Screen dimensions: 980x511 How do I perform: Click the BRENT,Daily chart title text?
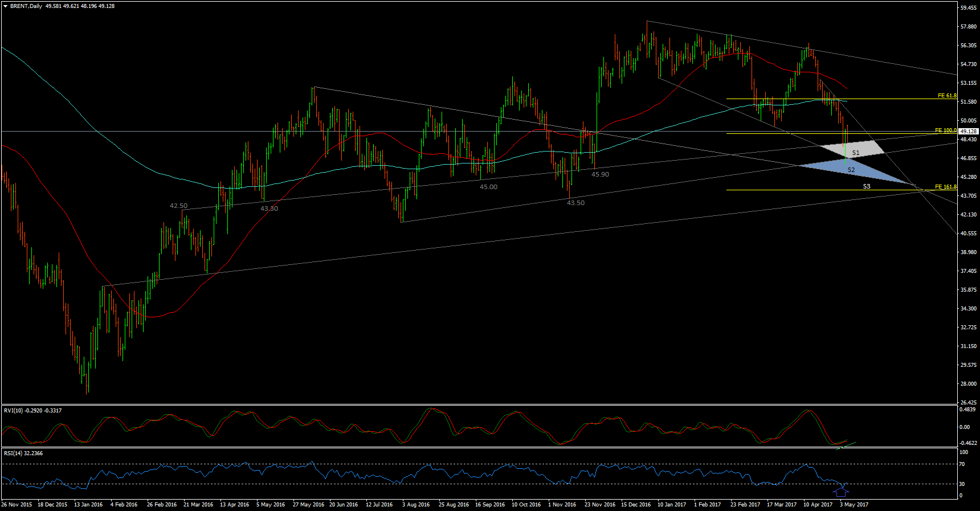click(x=26, y=6)
